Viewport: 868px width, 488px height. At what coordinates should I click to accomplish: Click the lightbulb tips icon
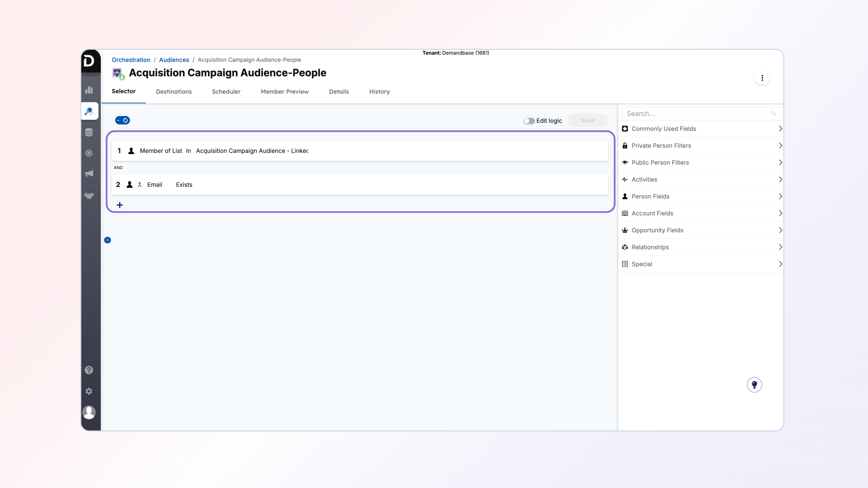[754, 385]
